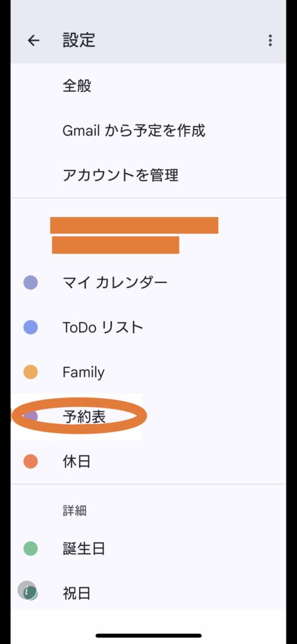297x644 pixels.
Task: Open 誕生日 calendar settings
Action: (148, 548)
